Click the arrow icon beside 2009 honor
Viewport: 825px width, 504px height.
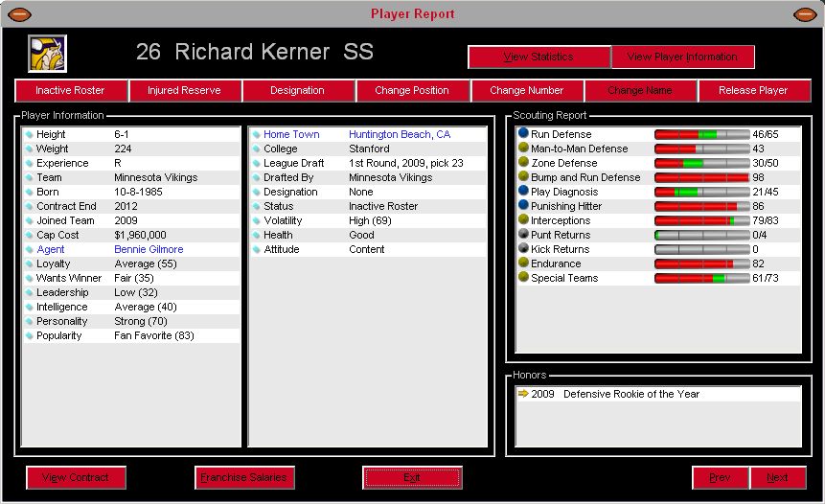(x=522, y=394)
